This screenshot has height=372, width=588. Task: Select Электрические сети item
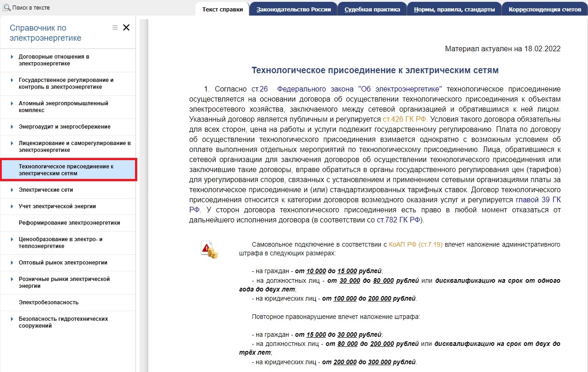[68, 190]
